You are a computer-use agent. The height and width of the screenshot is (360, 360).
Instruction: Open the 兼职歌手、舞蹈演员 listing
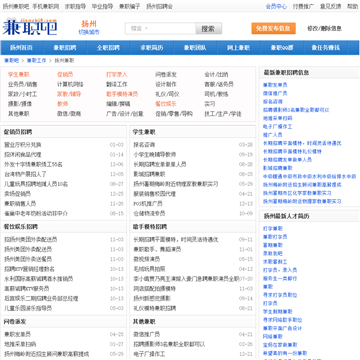point(157,249)
